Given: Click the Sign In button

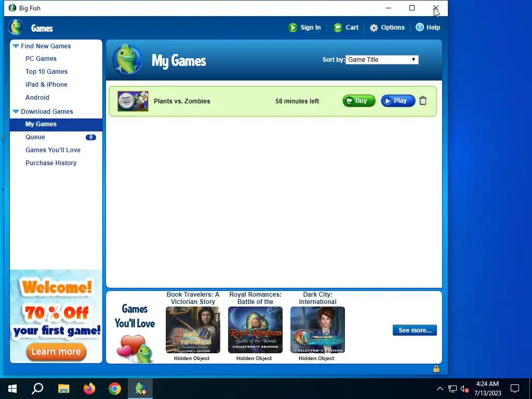Looking at the screenshot, I should point(304,28).
